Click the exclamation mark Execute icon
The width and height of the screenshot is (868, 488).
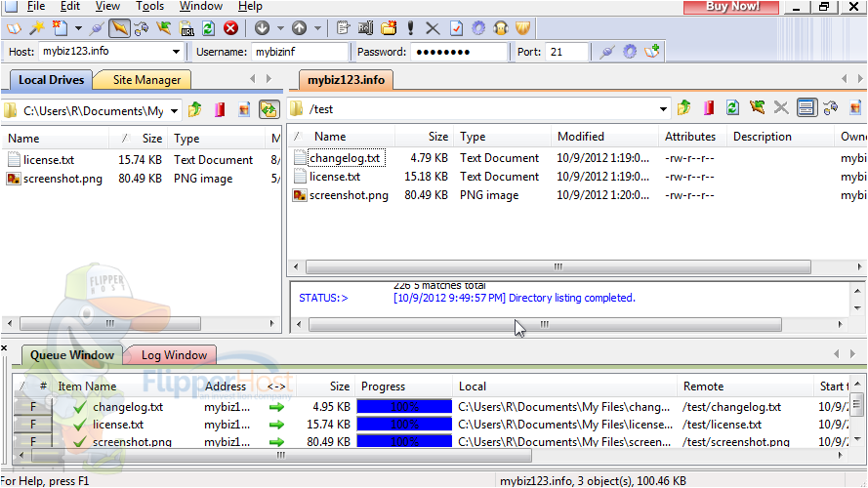[411, 27]
